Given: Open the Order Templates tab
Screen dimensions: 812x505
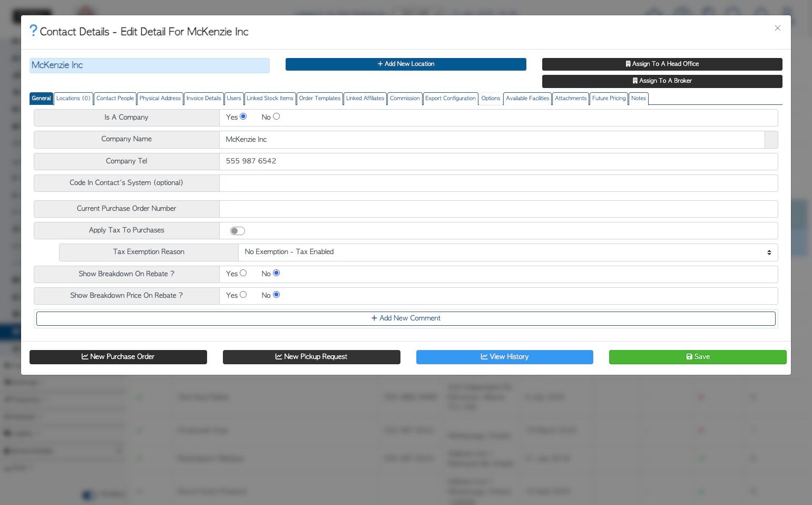Looking at the screenshot, I should tap(320, 99).
